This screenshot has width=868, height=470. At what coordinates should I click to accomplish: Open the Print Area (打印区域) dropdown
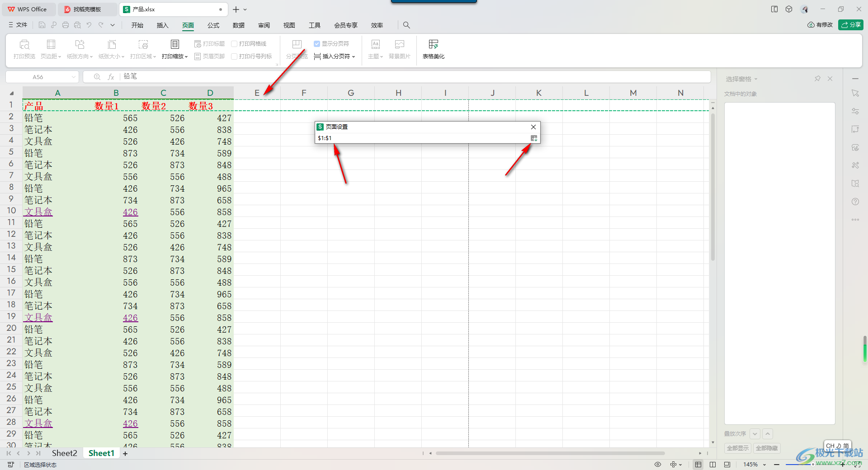coord(143,49)
